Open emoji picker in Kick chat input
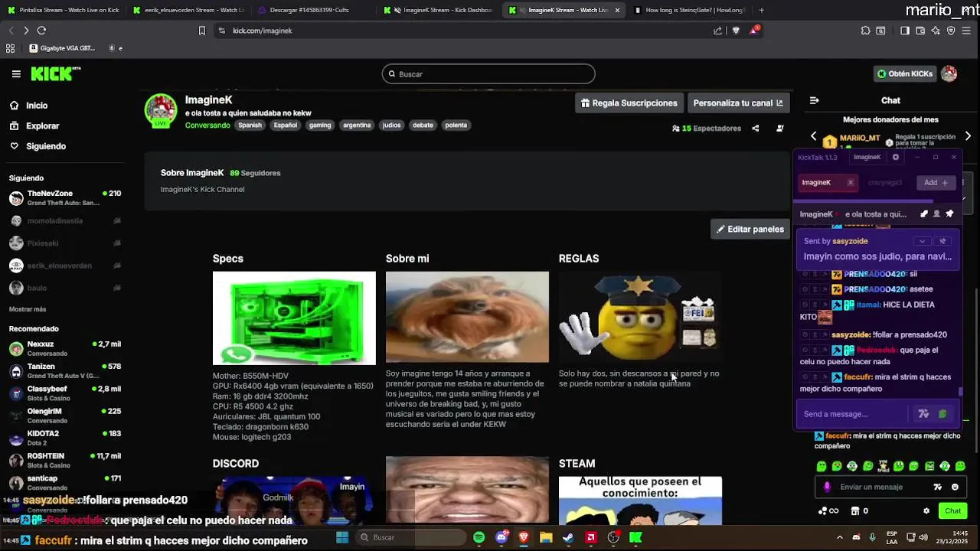This screenshot has height=551, width=980. 955,487
